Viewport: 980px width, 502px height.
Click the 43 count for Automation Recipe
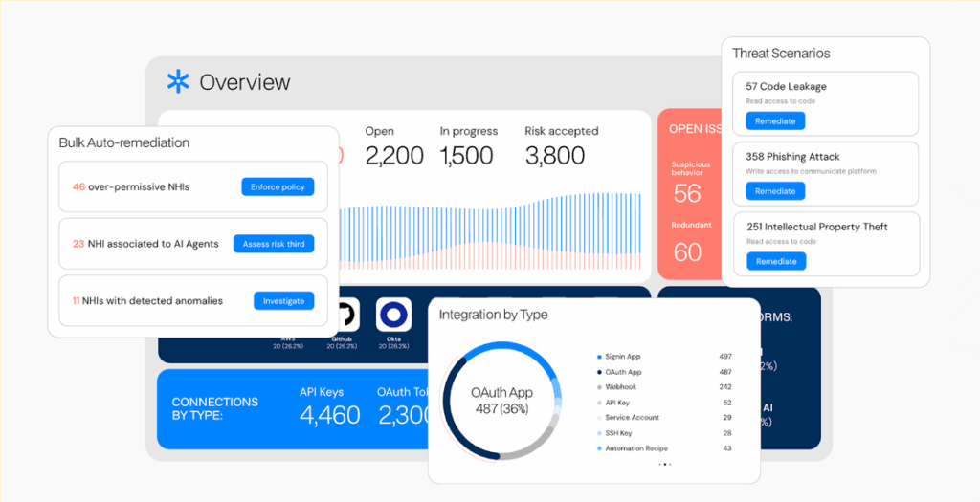click(x=726, y=448)
